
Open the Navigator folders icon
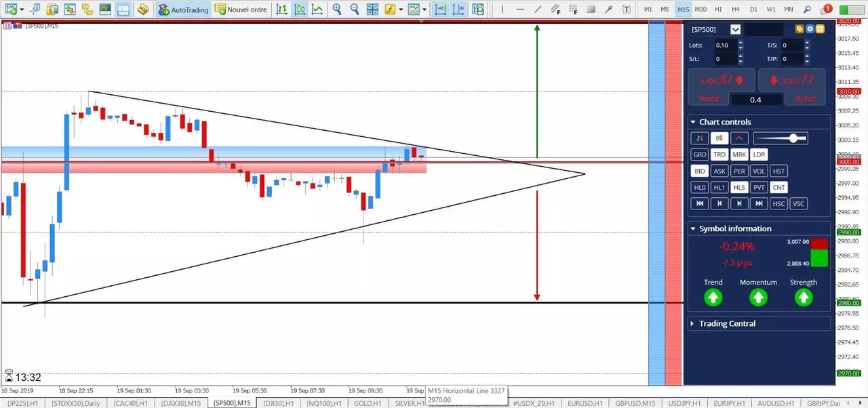point(87,9)
